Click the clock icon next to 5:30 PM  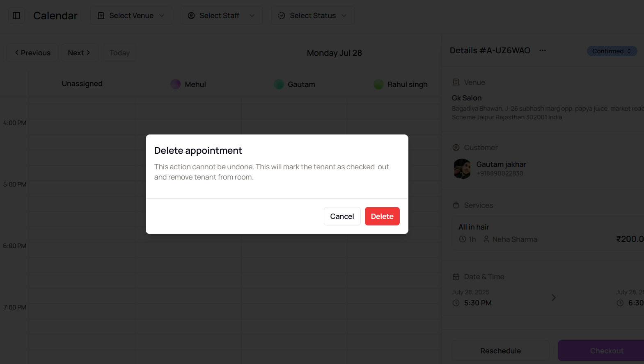coord(456,303)
